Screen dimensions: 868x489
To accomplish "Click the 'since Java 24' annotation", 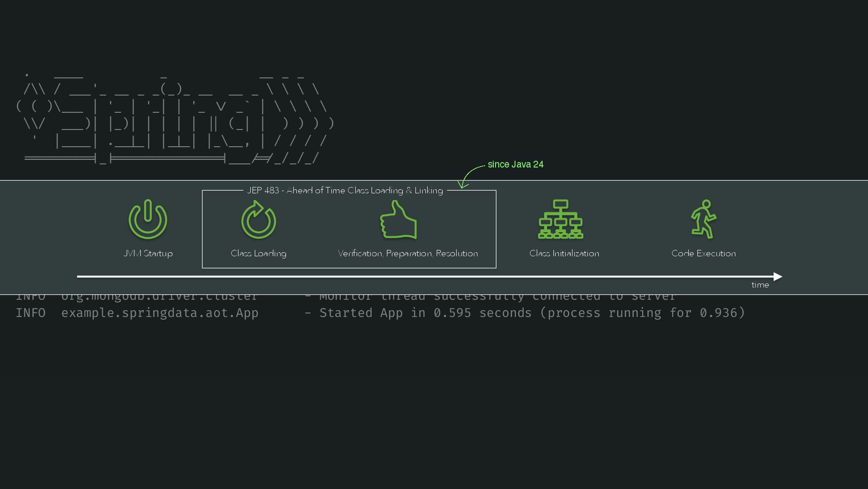I will coord(515,165).
